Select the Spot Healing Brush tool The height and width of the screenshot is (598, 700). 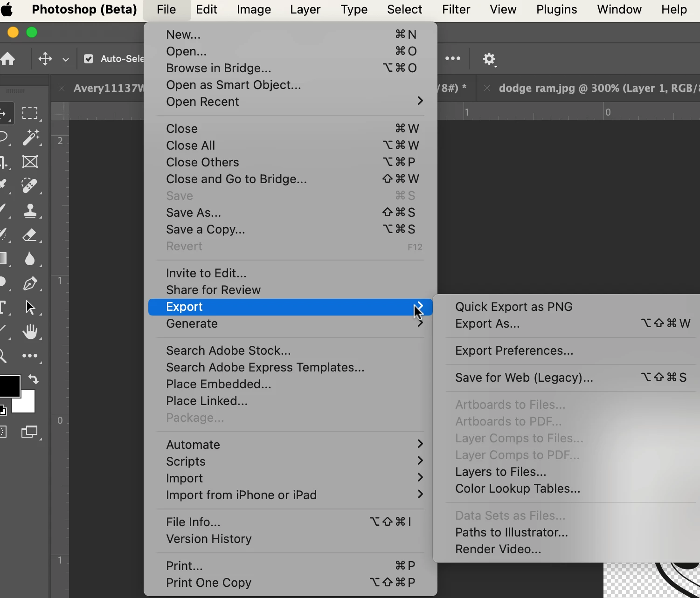click(30, 186)
